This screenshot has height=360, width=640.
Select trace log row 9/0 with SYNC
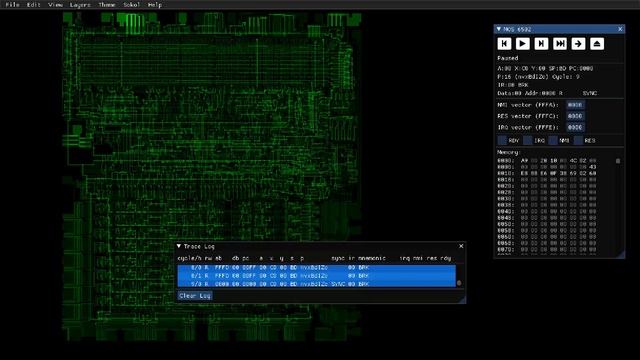[x=316, y=284]
